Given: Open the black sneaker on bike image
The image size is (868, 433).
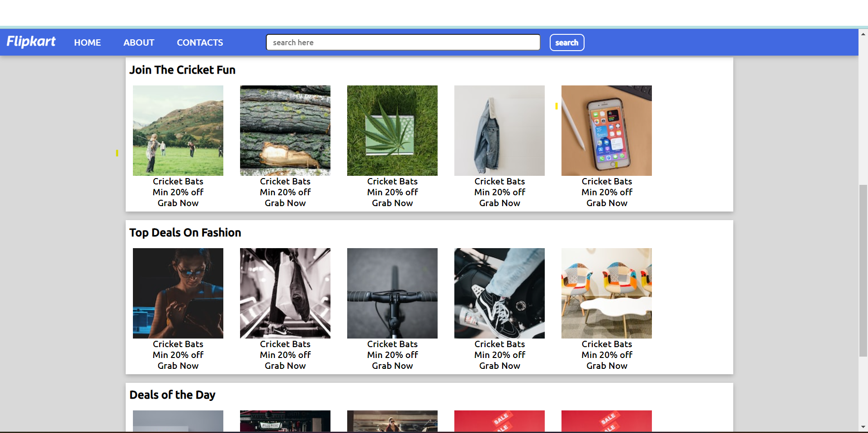Looking at the screenshot, I should [x=500, y=293].
